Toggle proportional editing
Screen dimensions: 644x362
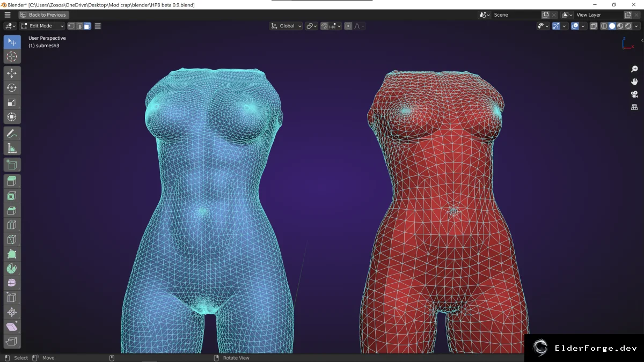click(x=348, y=26)
